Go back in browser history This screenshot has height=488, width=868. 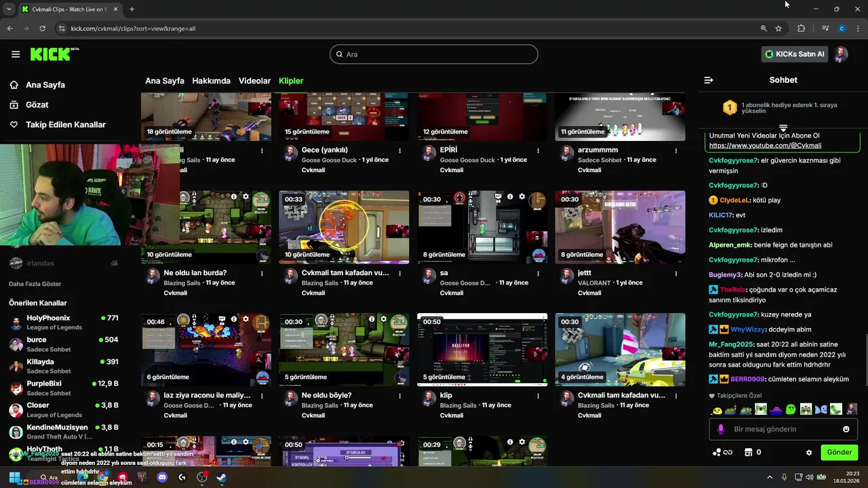9,28
